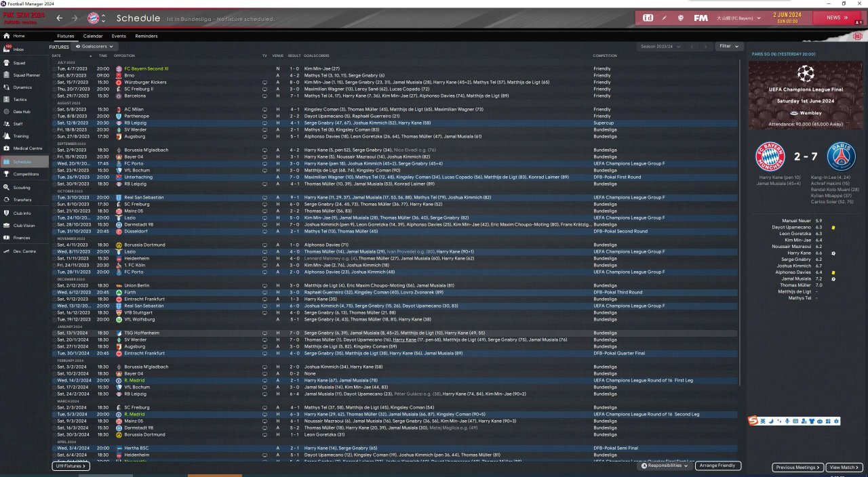Screen dimensions: 868x477
Task: Click Manuel Neuer in the player ratings list
Action: point(797,221)
